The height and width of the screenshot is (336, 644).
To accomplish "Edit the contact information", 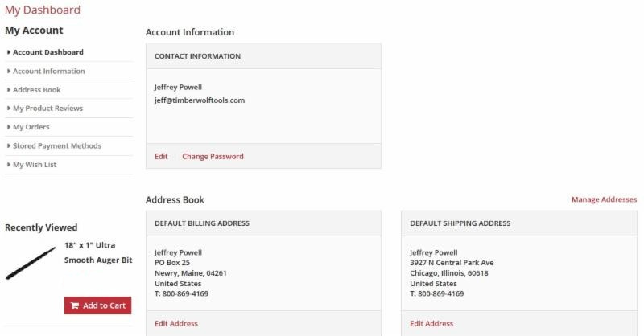I will 161,157.
